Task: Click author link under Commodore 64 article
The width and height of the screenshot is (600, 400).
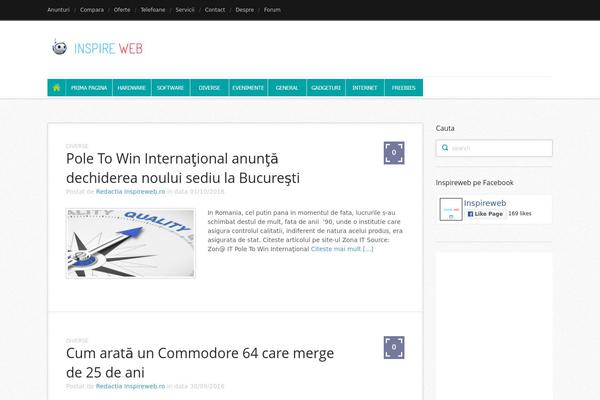Action: click(130, 386)
